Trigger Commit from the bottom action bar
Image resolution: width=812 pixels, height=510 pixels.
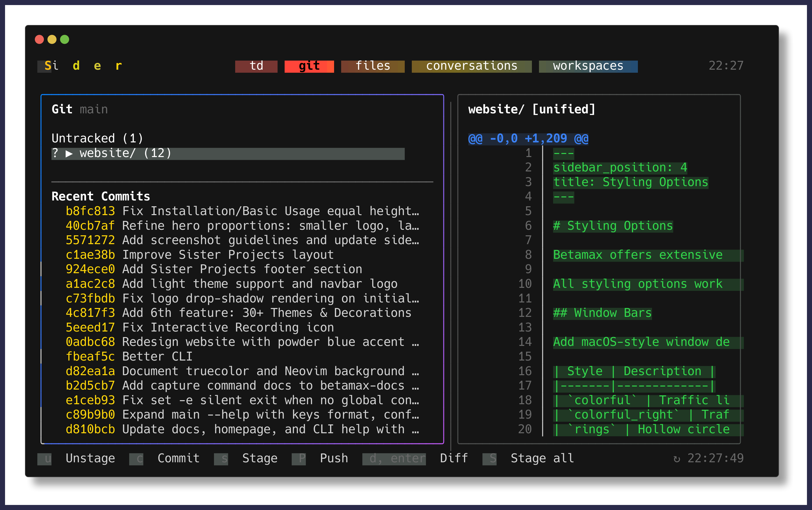point(178,458)
